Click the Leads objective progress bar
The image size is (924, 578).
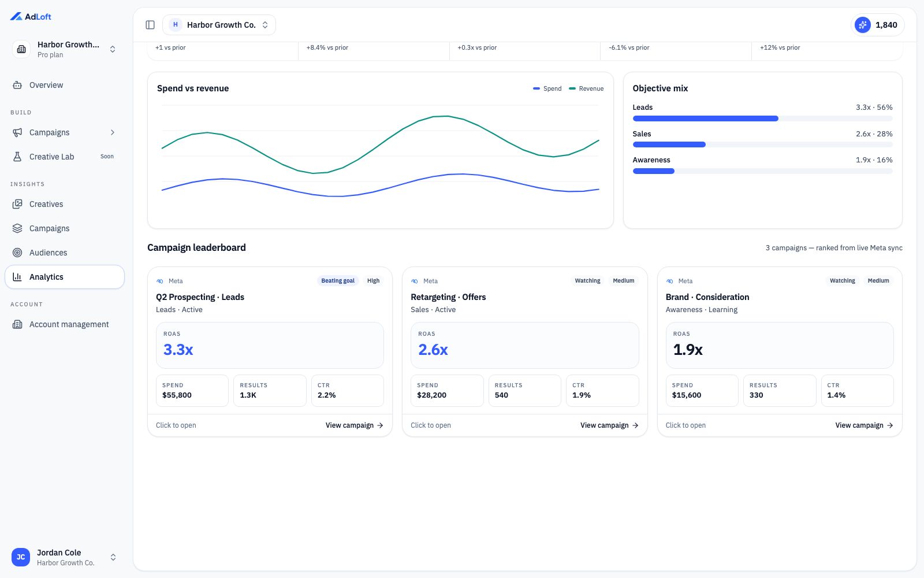tap(762, 118)
